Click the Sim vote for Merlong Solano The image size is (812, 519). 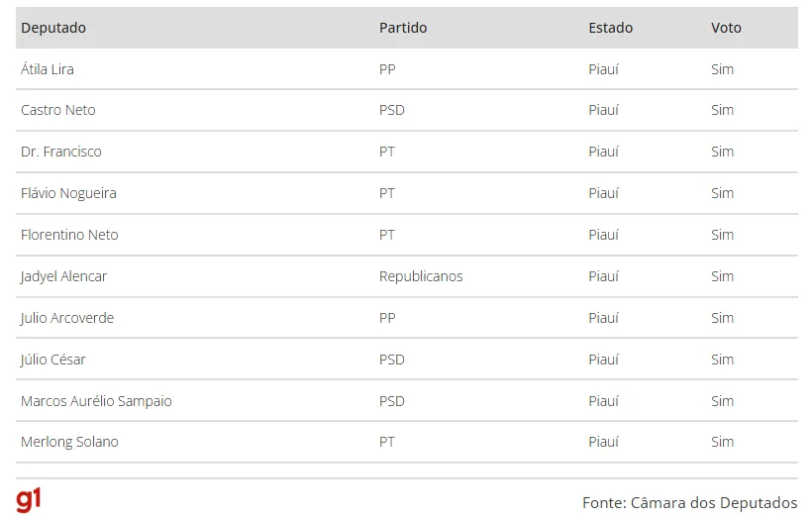[x=723, y=442]
